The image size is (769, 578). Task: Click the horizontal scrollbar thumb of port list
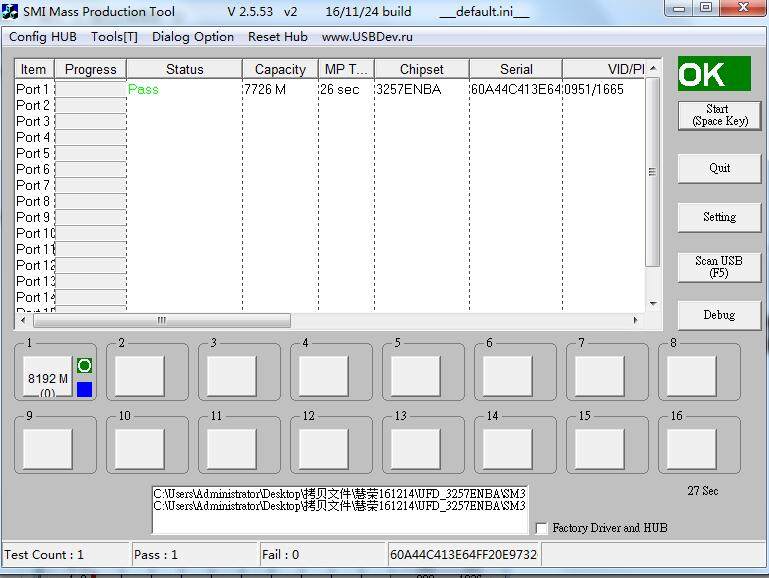point(162,320)
